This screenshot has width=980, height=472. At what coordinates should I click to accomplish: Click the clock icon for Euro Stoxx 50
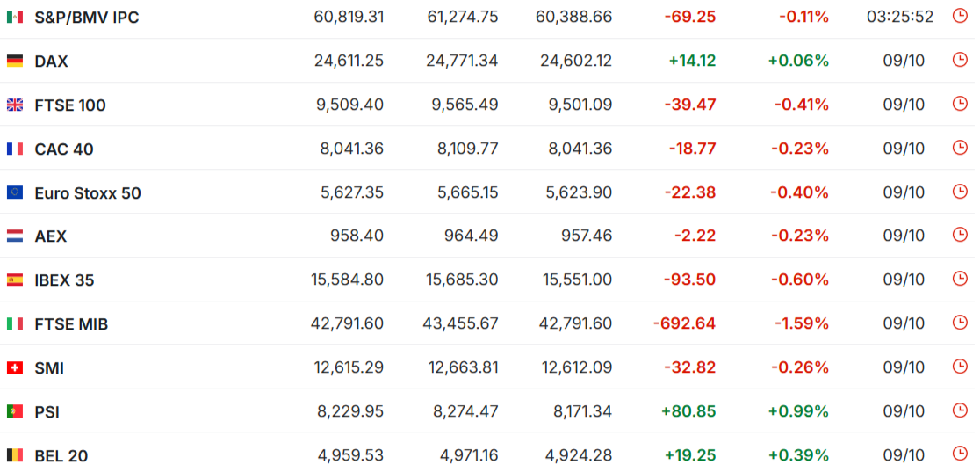(959, 192)
